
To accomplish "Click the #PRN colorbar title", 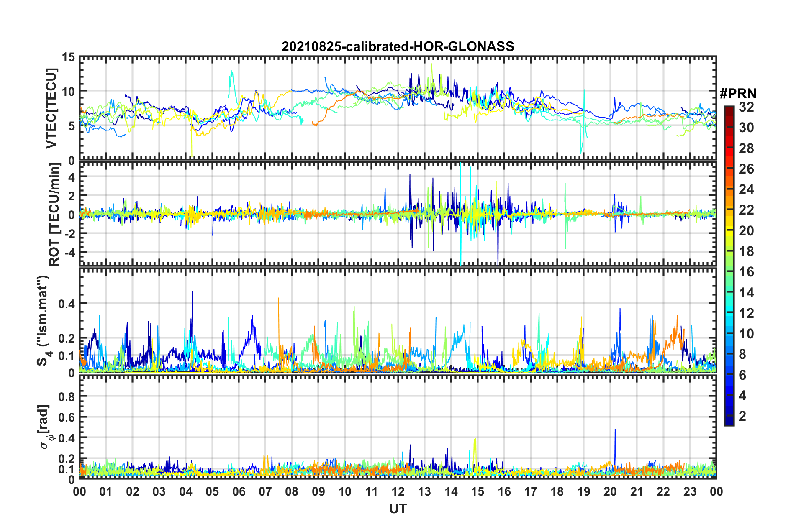I will (x=737, y=94).
